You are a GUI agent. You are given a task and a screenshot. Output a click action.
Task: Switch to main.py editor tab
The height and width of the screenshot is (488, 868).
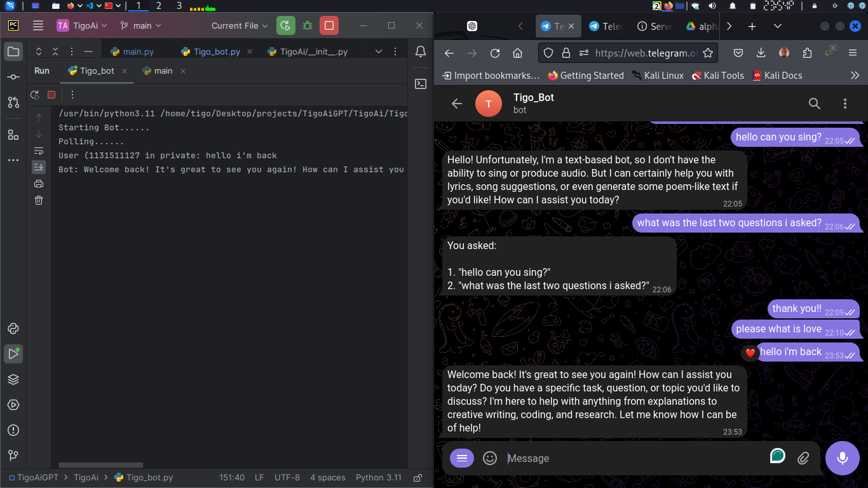click(x=132, y=52)
